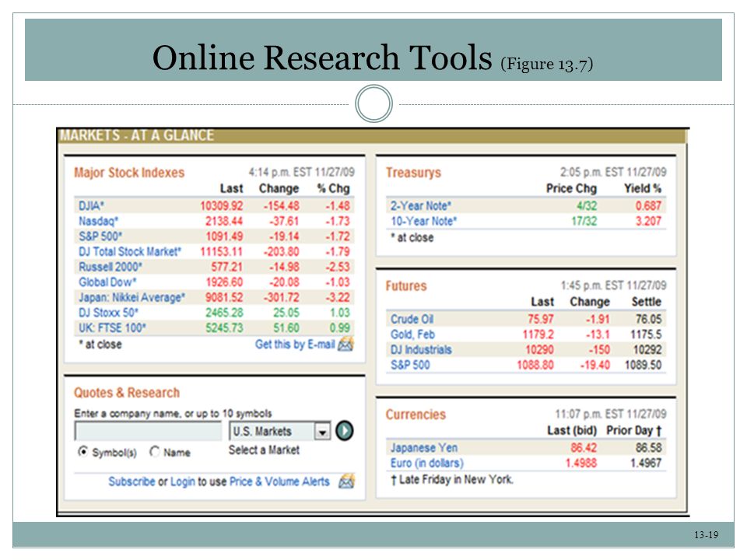Viewport: 747px width, 560px height.
Task: Click the Currencies heading
Action: [416, 415]
